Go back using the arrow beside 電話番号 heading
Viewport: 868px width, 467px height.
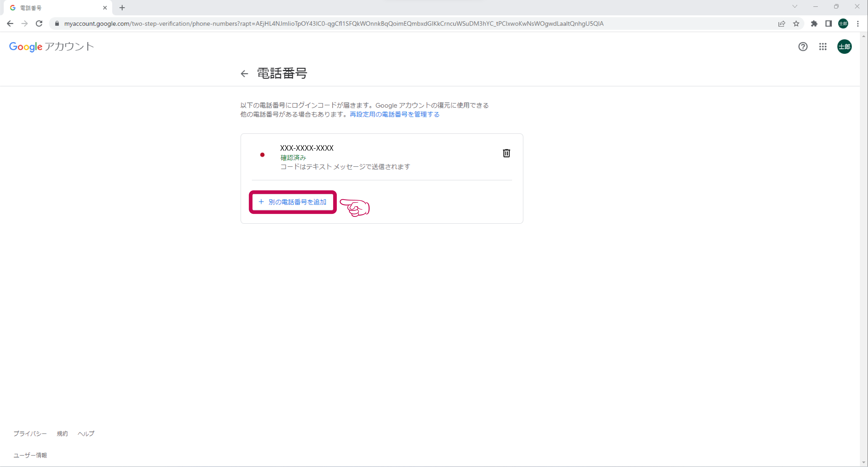pos(244,73)
